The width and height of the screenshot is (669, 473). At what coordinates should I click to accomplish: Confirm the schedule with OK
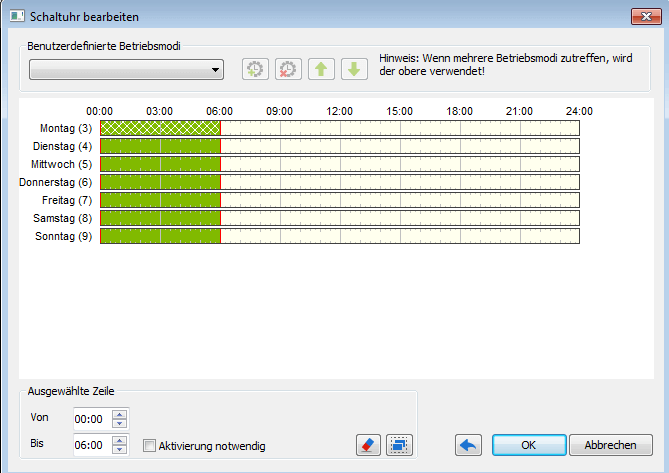[x=528, y=445]
